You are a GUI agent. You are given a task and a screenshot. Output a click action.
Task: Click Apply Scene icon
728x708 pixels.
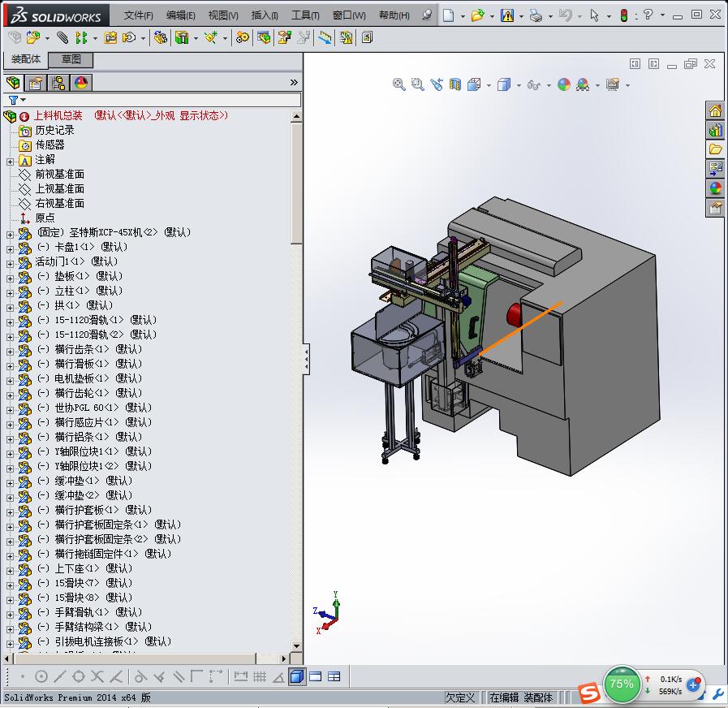click(x=583, y=84)
